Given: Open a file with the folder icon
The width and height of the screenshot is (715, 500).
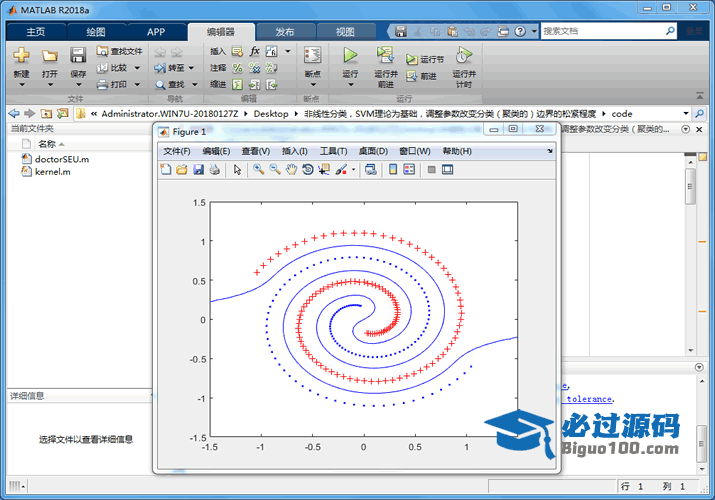Looking at the screenshot, I should pos(50,56).
